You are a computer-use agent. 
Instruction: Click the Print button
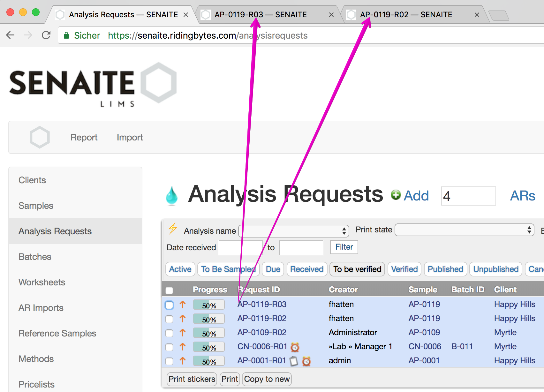230,379
